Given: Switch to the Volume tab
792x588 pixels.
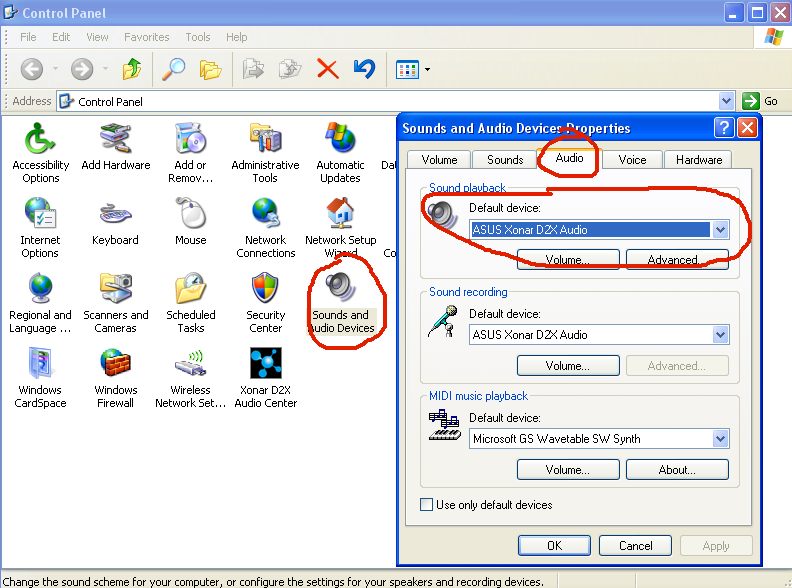Looking at the screenshot, I should [439, 160].
